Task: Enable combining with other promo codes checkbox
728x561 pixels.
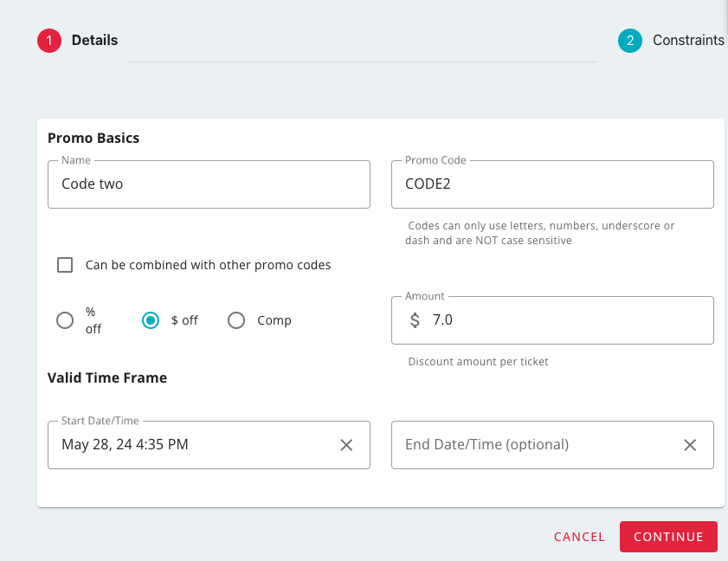Action: (x=65, y=265)
